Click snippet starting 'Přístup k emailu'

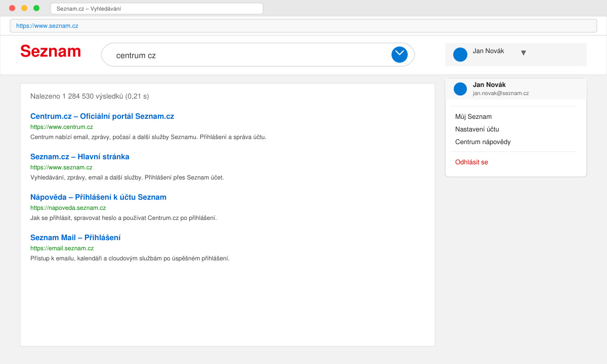coord(130,258)
